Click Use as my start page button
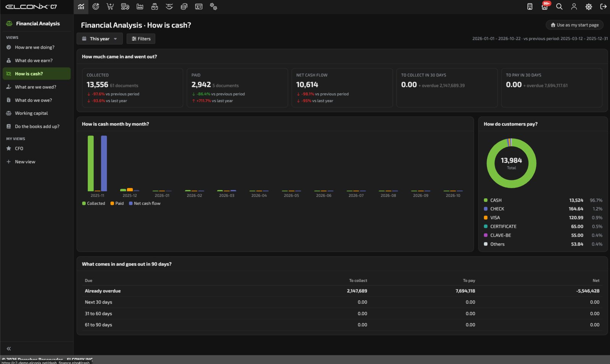This screenshot has width=610, height=364. [x=575, y=25]
